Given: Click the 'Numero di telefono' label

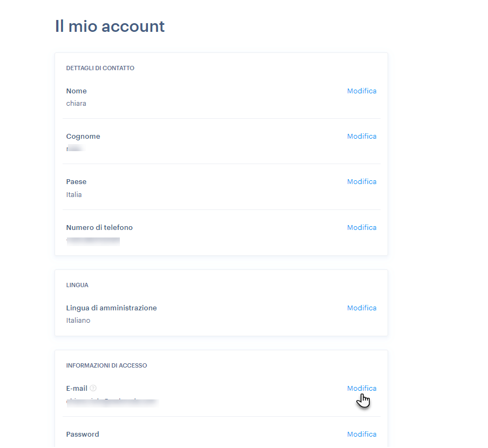Looking at the screenshot, I should click(x=99, y=227).
